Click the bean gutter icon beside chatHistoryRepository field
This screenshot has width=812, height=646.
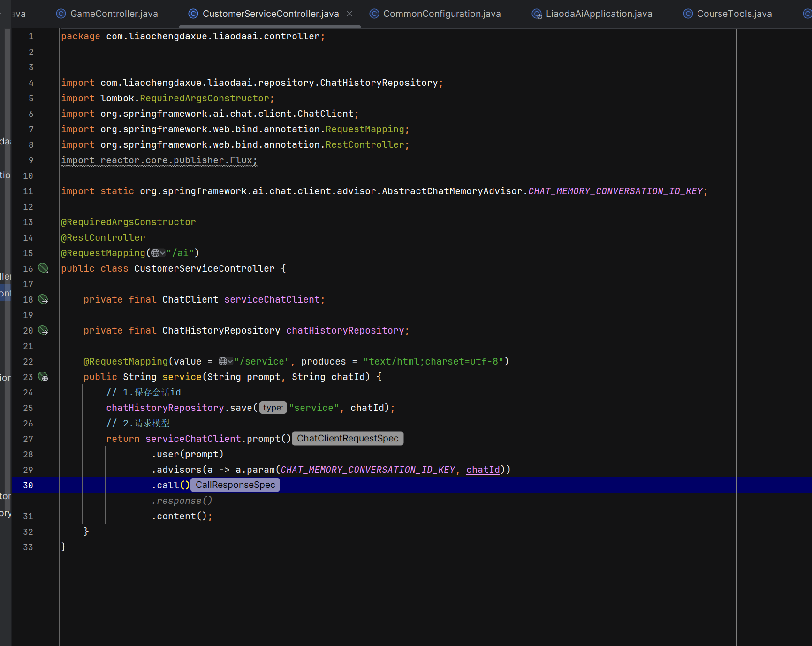(x=43, y=330)
